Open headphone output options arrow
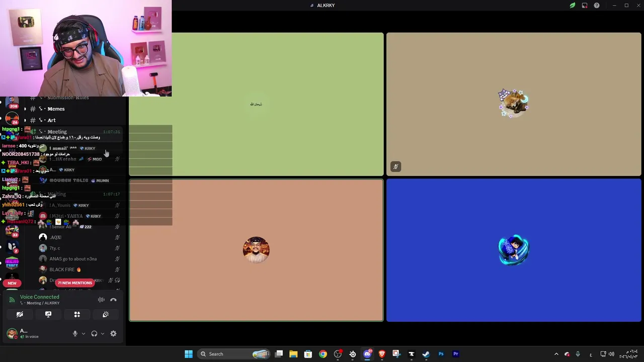644x362 pixels. point(102,333)
